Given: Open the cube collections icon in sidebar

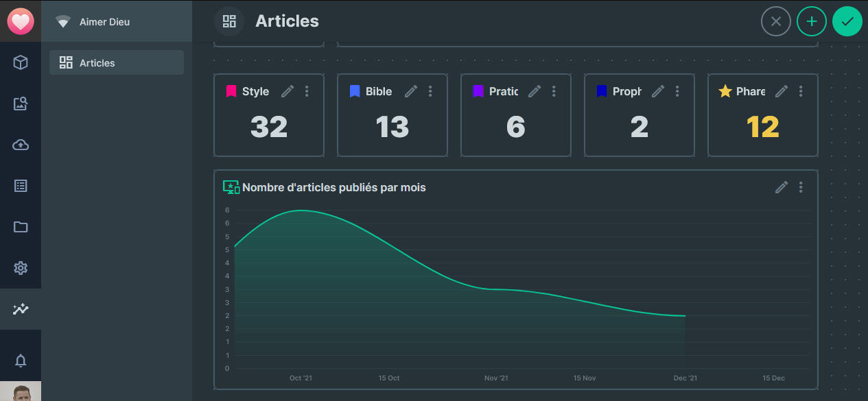Looking at the screenshot, I should tap(21, 62).
